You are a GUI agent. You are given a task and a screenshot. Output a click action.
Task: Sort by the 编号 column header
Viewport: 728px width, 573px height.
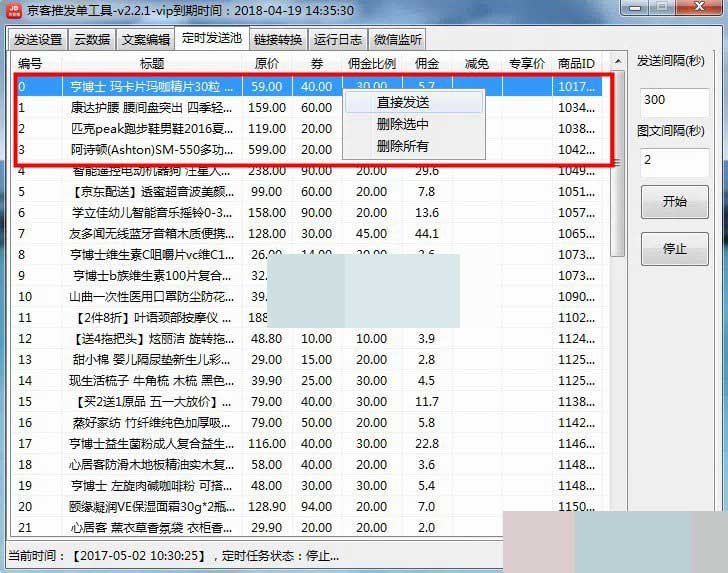pyautogui.click(x=37, y=63)
